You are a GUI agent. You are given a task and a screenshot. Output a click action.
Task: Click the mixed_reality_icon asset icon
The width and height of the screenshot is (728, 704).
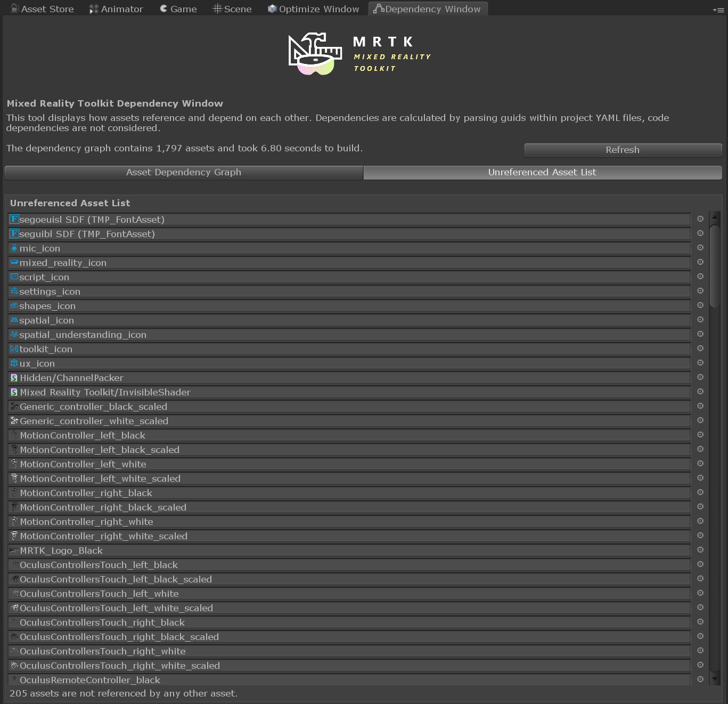[14, 262]
